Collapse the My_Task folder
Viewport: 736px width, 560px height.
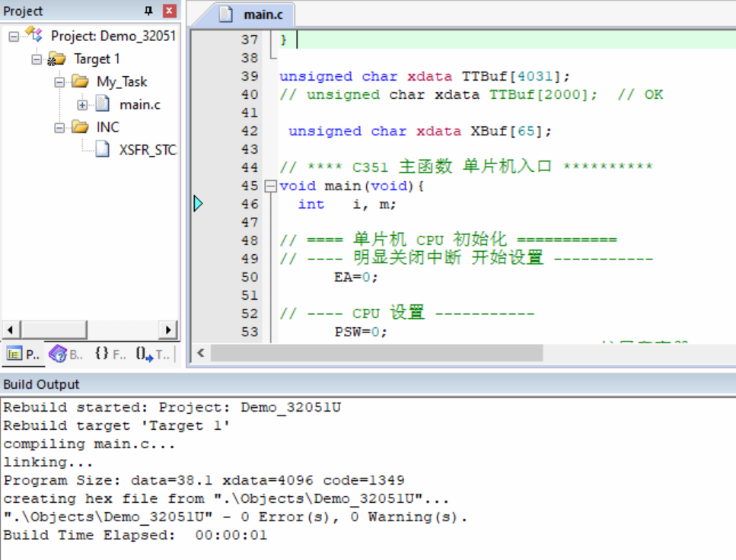tap(59, 83)
